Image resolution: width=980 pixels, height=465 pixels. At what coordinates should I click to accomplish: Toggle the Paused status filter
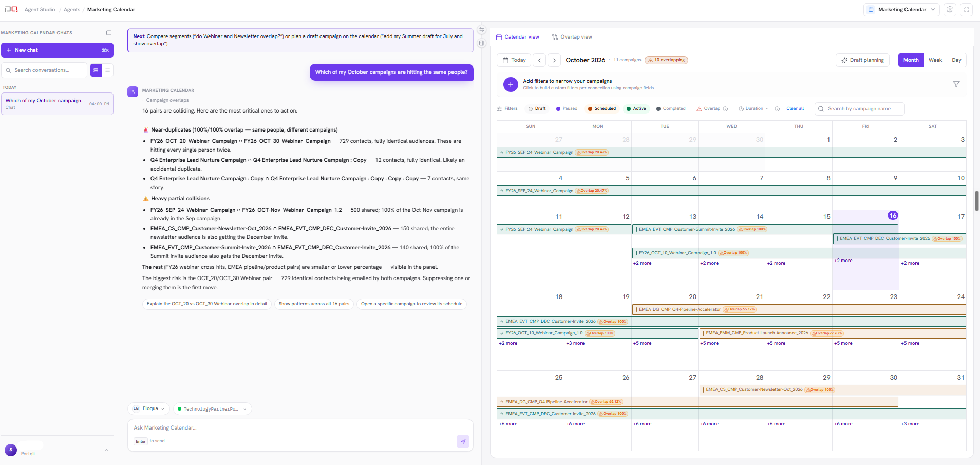pyautogui.click(x=567, y=109)
